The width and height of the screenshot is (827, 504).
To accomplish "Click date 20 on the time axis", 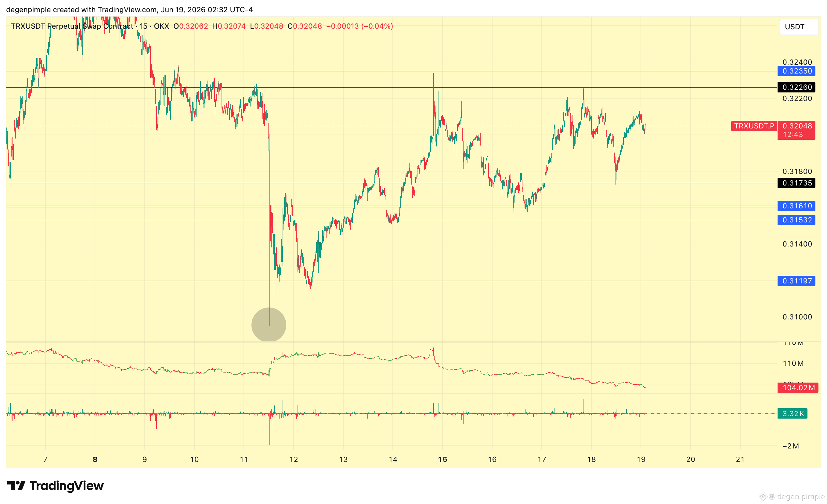I will [691, 460].
